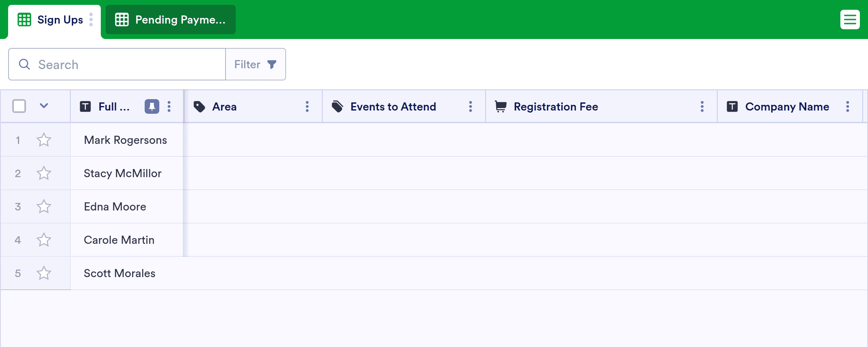
Task: Select the Sign Ups tab
Action: [x=50, y=20]
